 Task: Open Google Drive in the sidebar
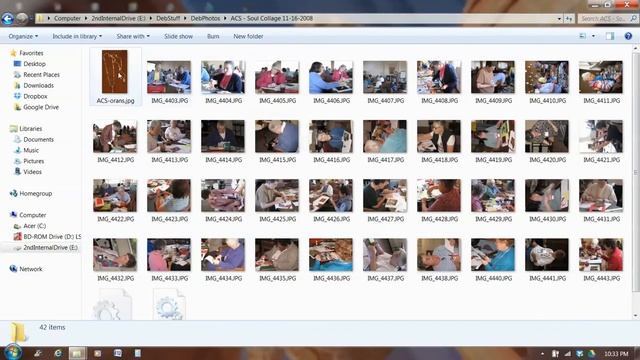[x=41, y=107]
